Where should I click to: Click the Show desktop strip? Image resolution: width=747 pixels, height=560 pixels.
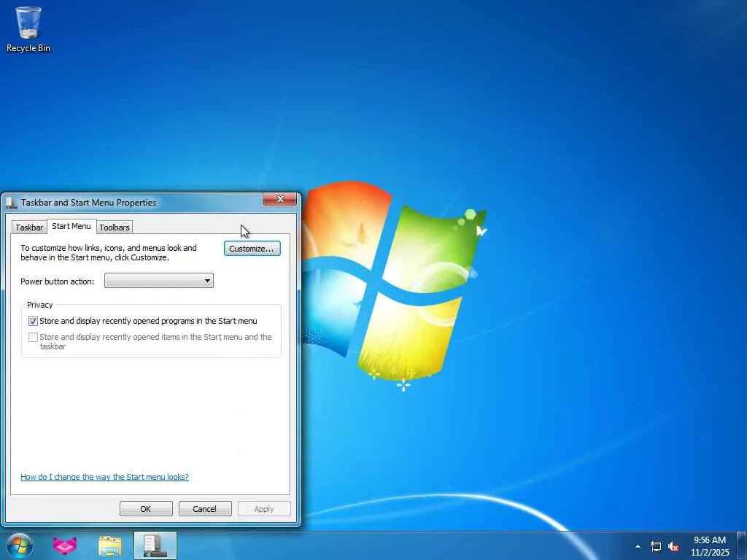pyautogui.click(x=742, y=545)
